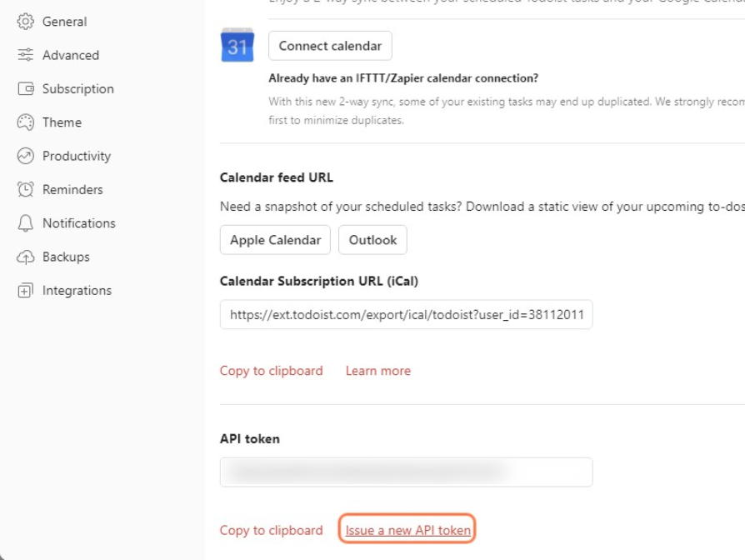The width and height of the screenshot is (745, 560).
Task: Click Connect calendar button
Action: pos(330,46)
